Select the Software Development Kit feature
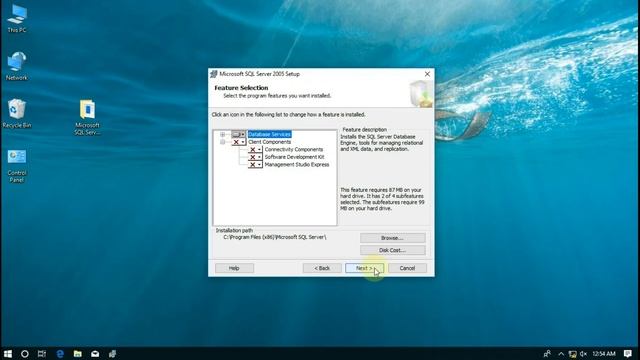 click(x=294, y=157)
